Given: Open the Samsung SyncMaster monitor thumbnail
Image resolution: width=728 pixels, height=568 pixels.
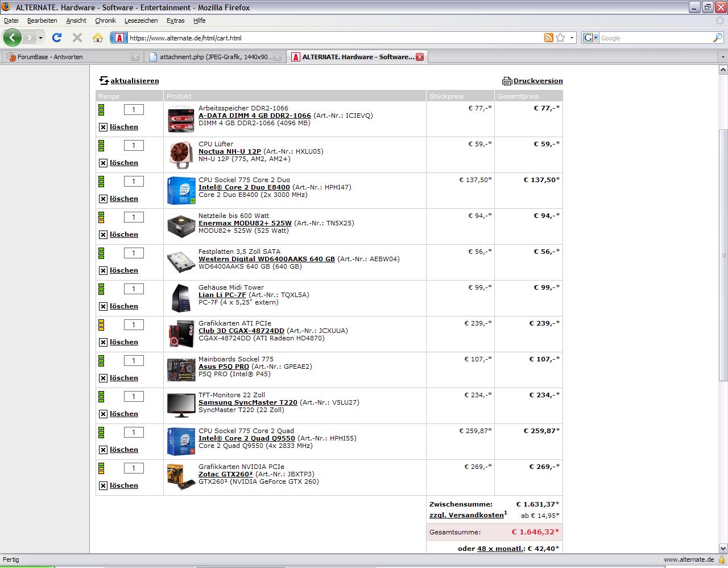Looking at the screenshot, I should 181,405.
